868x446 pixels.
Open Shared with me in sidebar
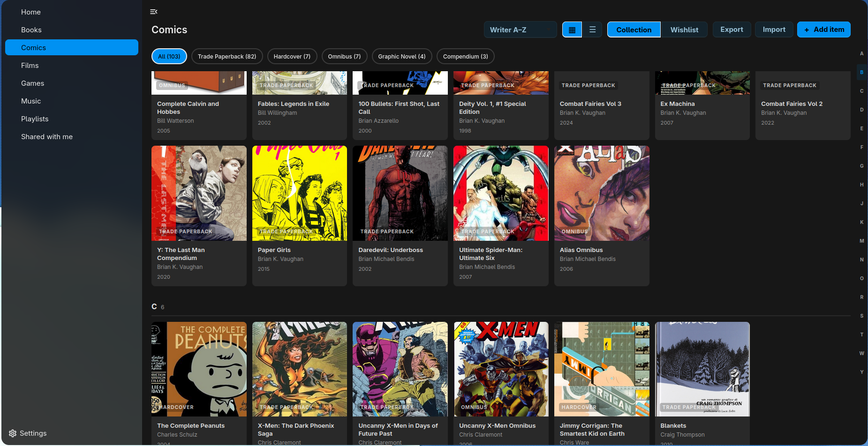coord(72,137)
